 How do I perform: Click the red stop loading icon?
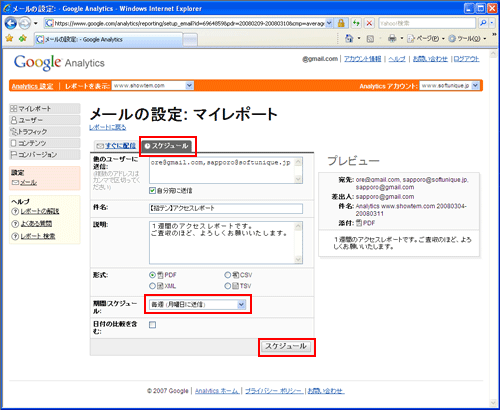click(369, 23)
